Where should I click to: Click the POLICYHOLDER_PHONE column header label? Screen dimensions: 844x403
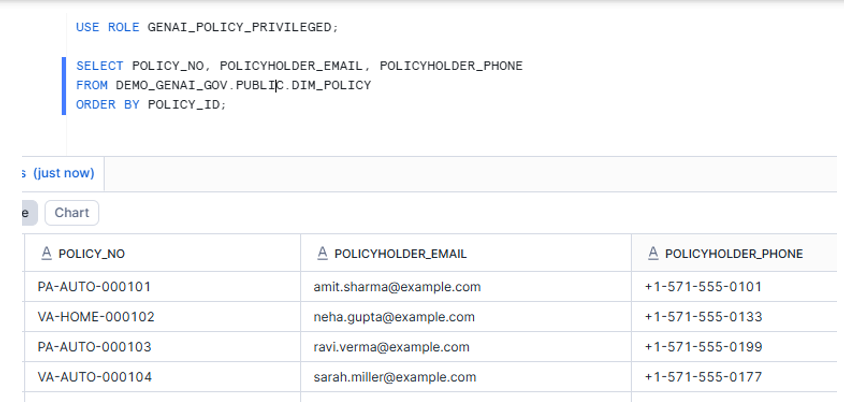[x=733, y=254]
